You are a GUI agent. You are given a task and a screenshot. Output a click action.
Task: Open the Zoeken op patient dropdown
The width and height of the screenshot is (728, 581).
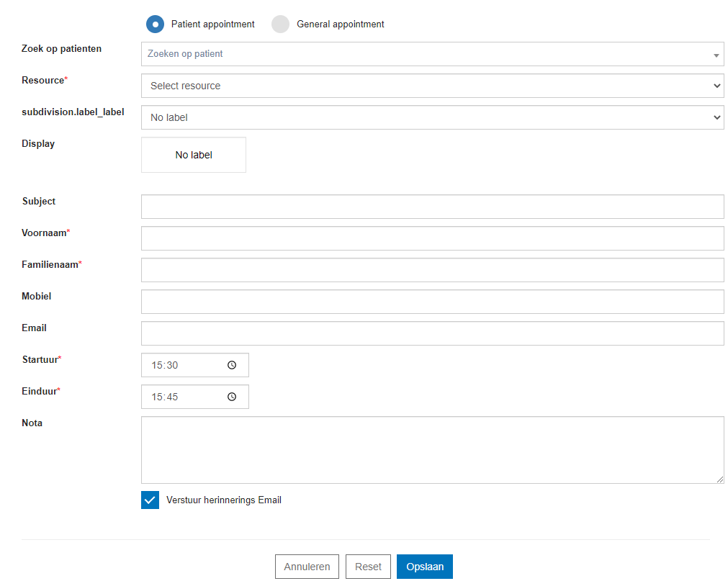coord(432,54)
